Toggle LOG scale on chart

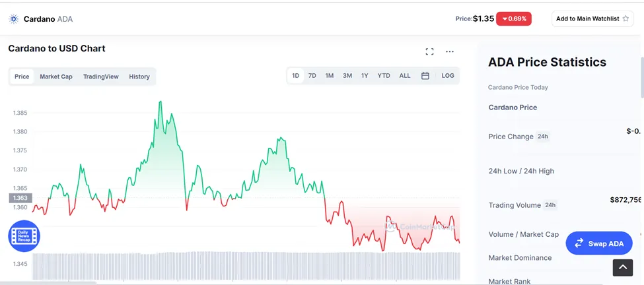pos(448,76)
